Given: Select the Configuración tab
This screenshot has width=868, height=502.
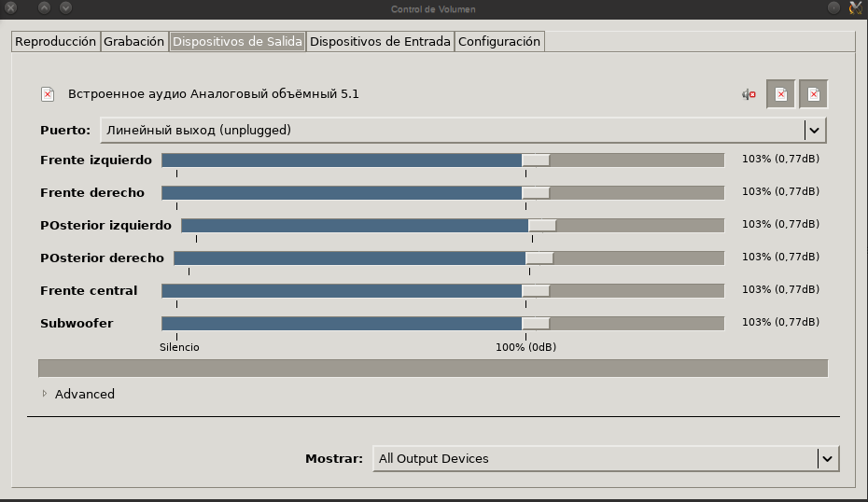Looking at the screenshot, I should click(x=498, y=41).
